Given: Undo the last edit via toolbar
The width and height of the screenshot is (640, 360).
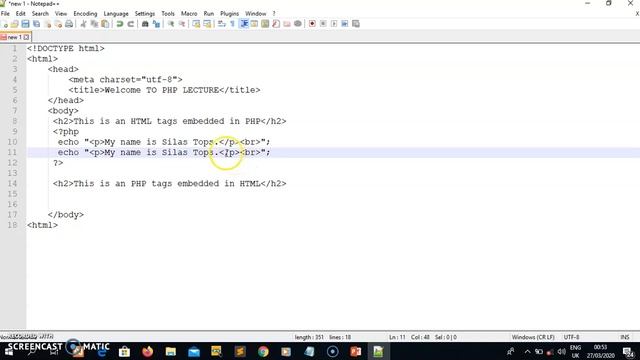Looking at the screenshot, I should tap(120, 24).
